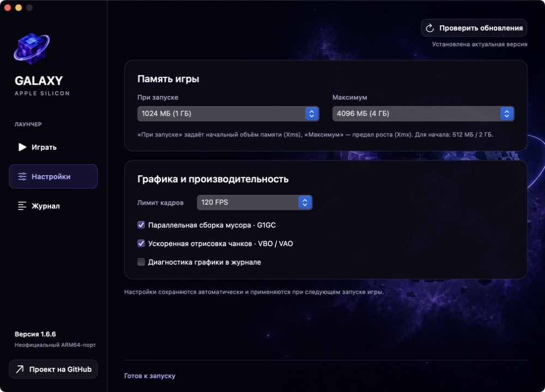The height and width of the screenshot is (392, 545).
Task: Select the Настройки sidebar item
Action: coord(53,176)
